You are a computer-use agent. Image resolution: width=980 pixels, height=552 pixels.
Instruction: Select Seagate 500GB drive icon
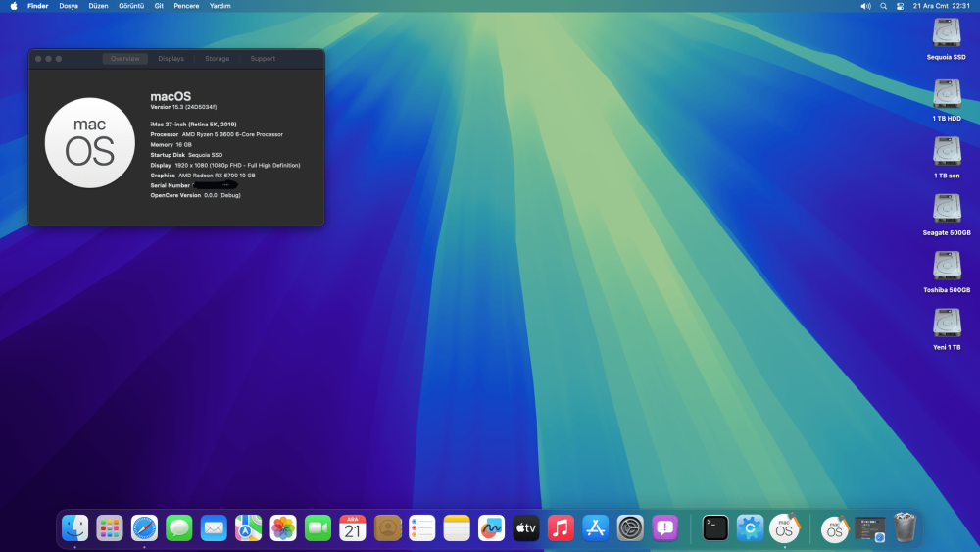coord(947,208)
